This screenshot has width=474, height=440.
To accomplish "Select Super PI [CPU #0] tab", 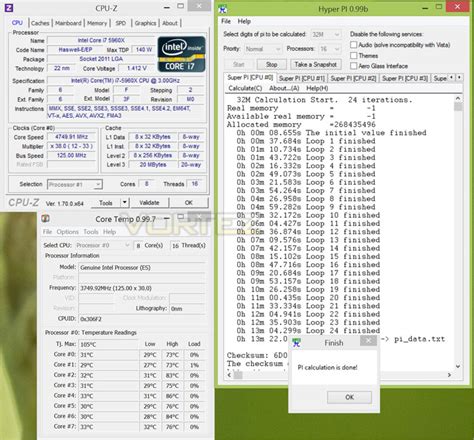I will tap(250, 78).
